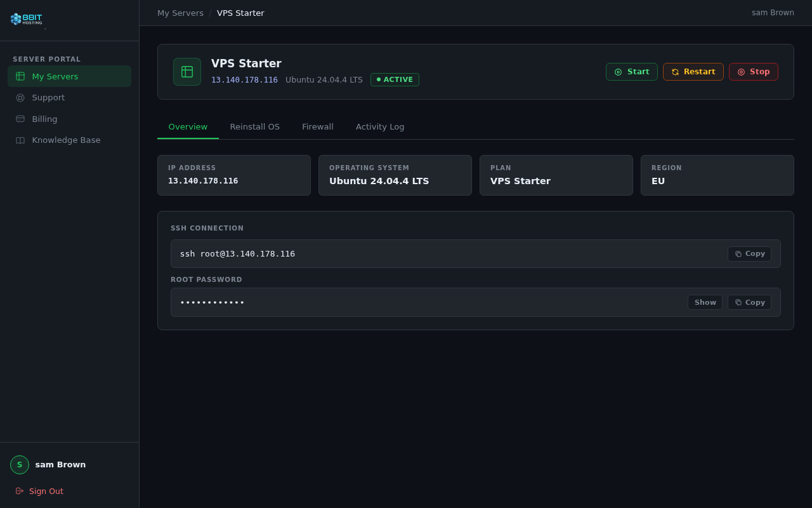Start the VPS Starter server

632,72
